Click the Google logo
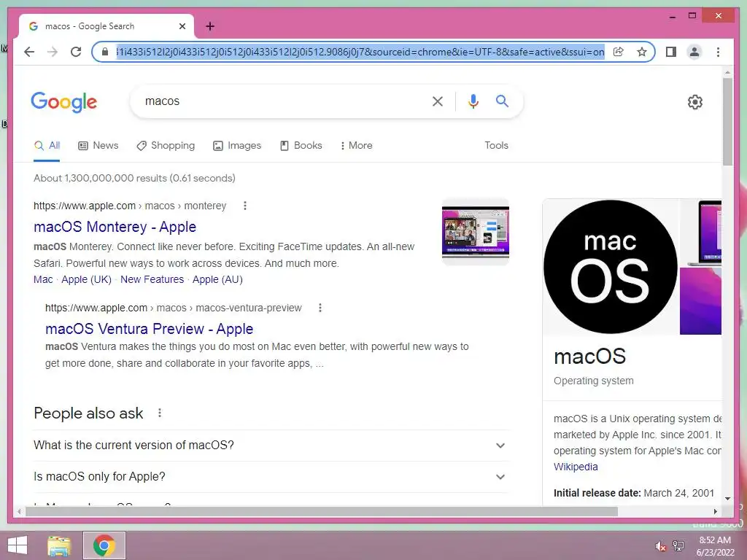Image resolution: width=747 pixels, height=560 pixels. tap(64, 102)
